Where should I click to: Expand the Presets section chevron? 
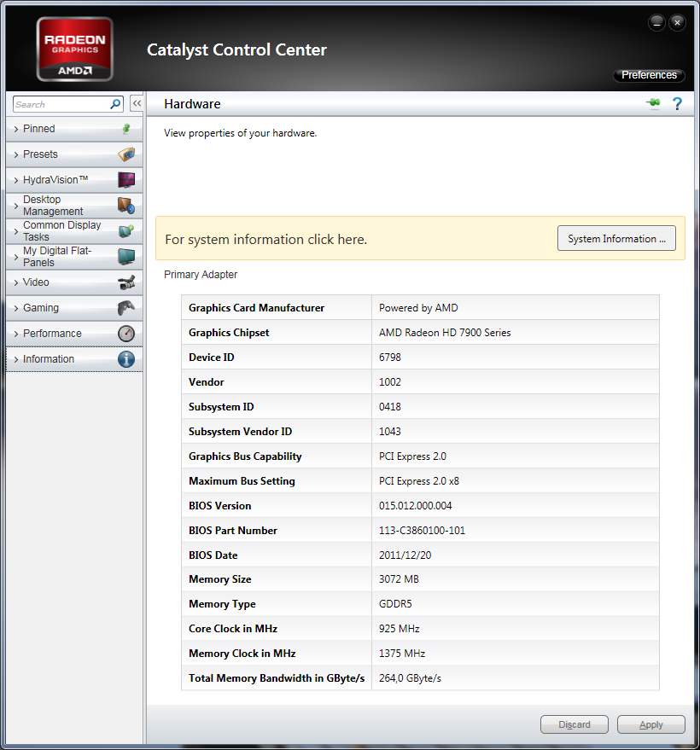pos(16,154)
